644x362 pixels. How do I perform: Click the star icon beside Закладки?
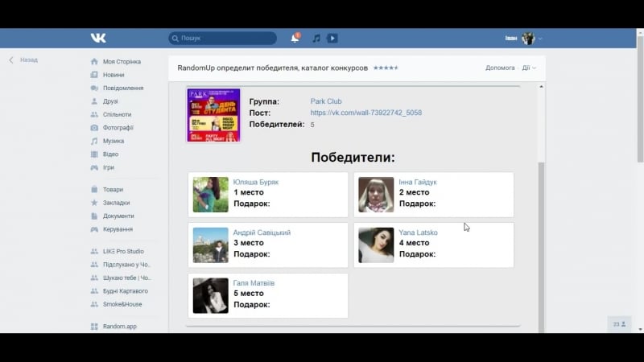(94, 203)
